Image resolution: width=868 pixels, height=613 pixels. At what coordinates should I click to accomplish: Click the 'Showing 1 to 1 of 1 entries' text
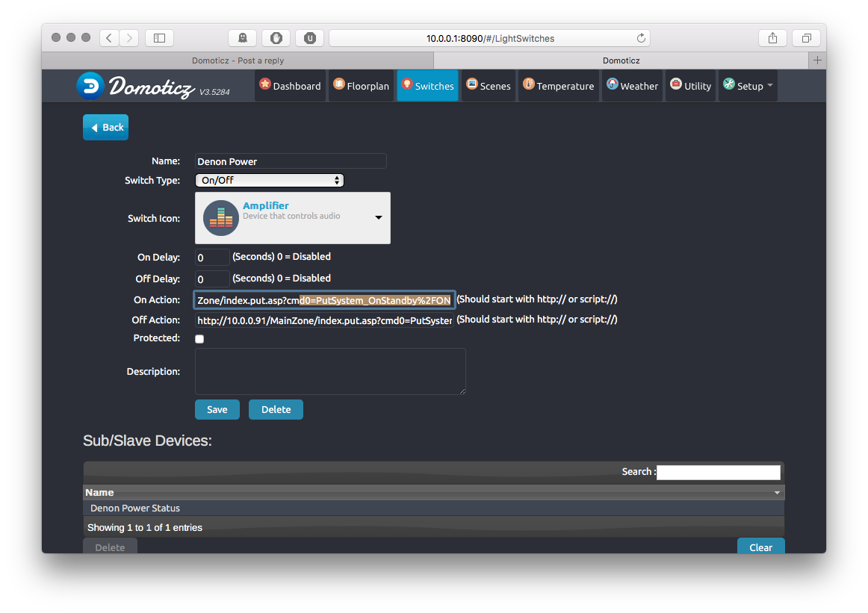145,527
